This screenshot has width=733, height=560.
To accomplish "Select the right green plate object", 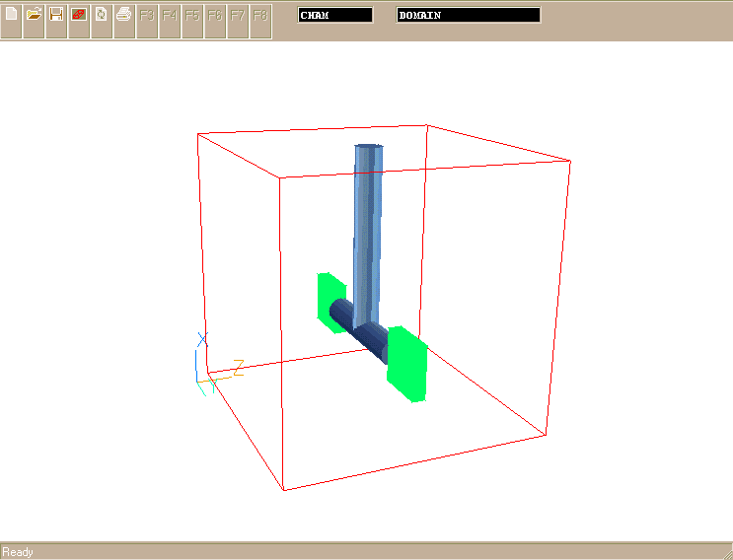I will tap(406, 365).
